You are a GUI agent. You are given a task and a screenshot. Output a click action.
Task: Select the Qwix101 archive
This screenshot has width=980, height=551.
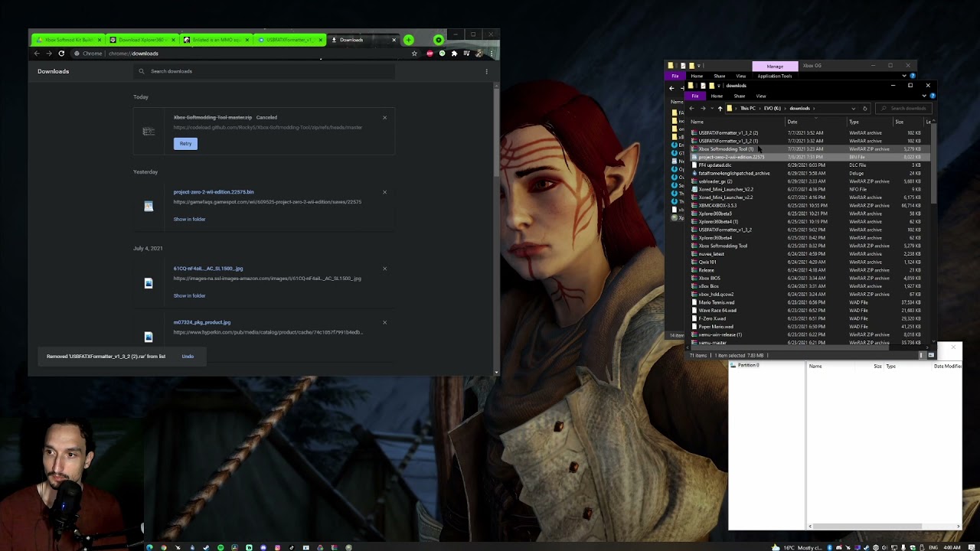[x=707, y=262]
